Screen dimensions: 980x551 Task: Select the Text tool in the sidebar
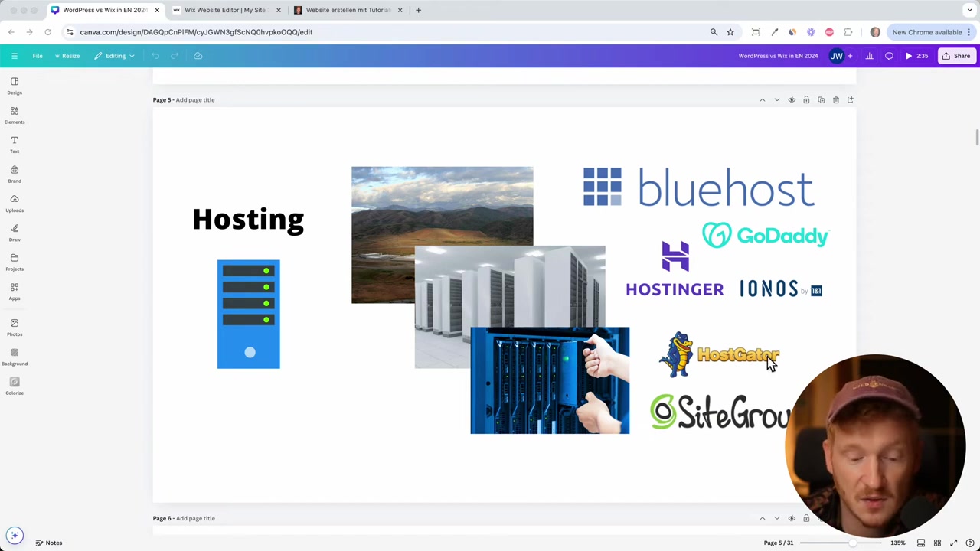(15, 144)
